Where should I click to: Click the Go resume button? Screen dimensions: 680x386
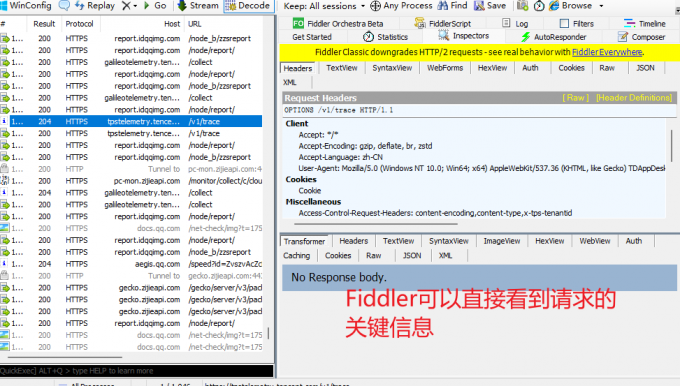[155, 6]
